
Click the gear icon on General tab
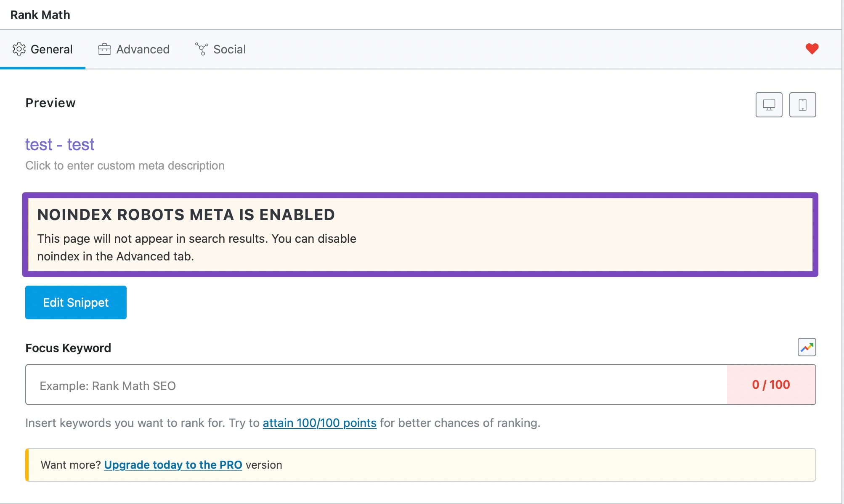19,49
